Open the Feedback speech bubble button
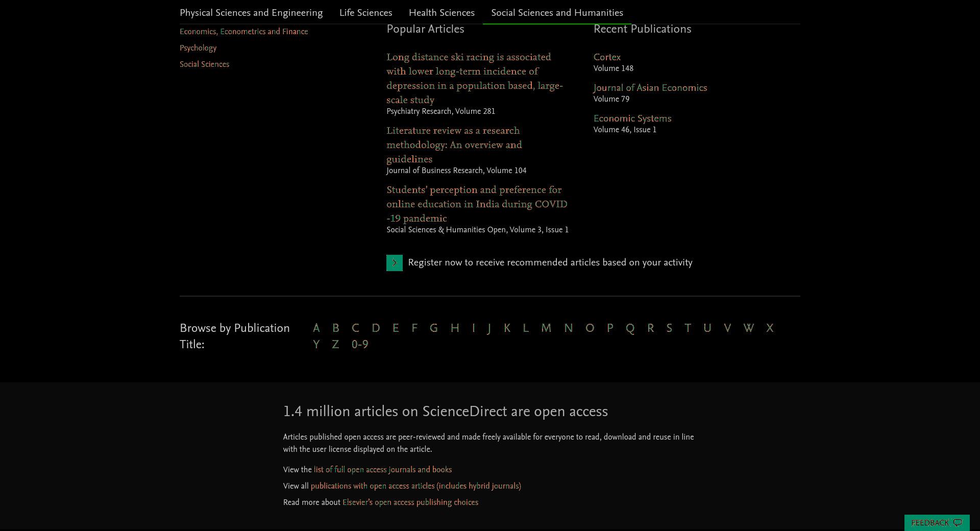The image size is (980, 531). pos(937,523)
